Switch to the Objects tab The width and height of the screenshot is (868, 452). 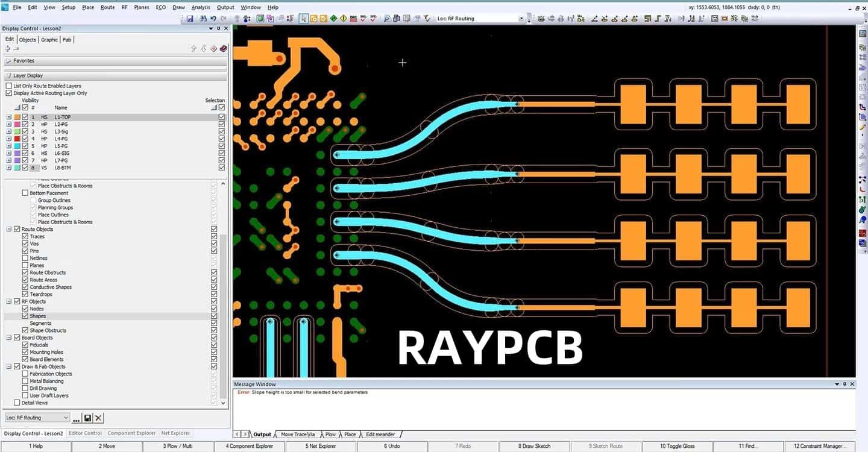pyautogui.click(x=28, y=40)
